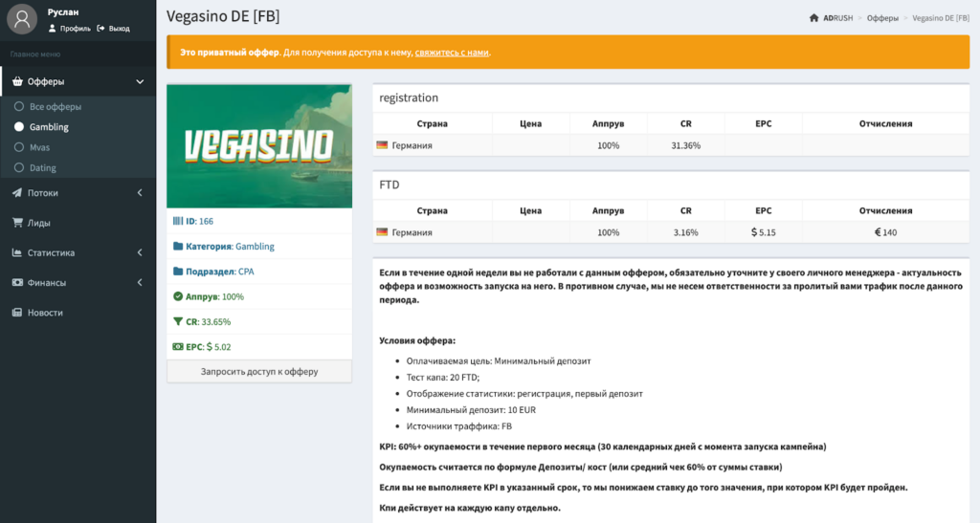Click the Лиды cart icon
The height and width of the screenshot is (523, 980).
pyautogui.click(x=17, y=223)
